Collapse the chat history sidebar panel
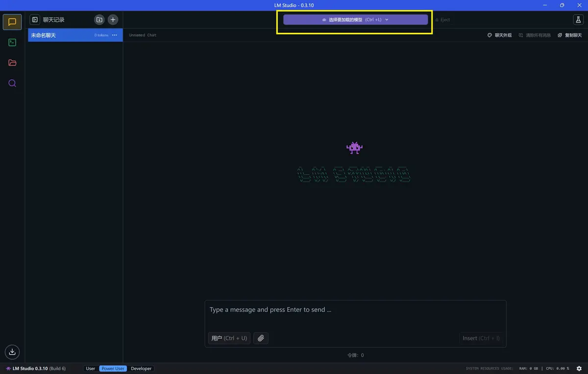588x374 pixels. pyautogui.click(x=35, y=20)
